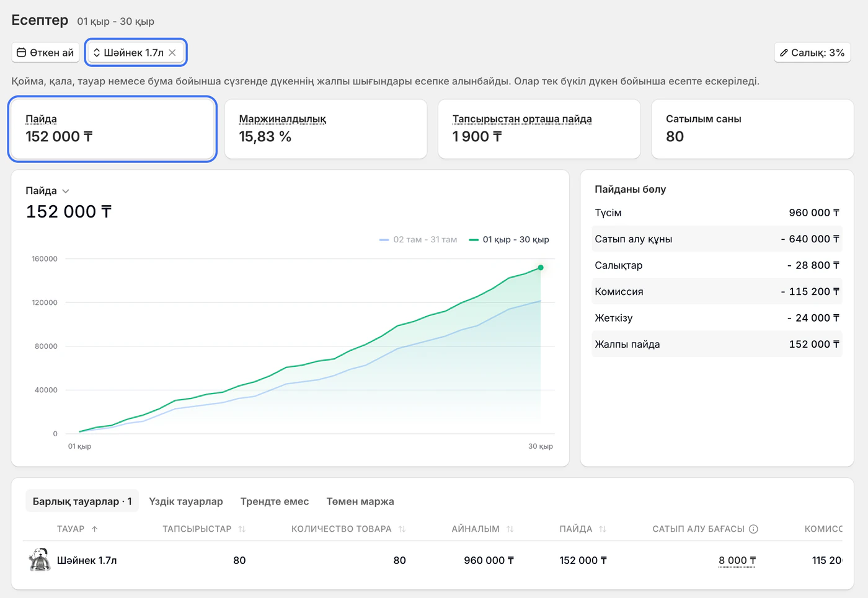The height and width of the screenshot is (598, 868).
Task: Open the Шәйнек 1.7л product filter dropdown
Action: coord(136,53)
